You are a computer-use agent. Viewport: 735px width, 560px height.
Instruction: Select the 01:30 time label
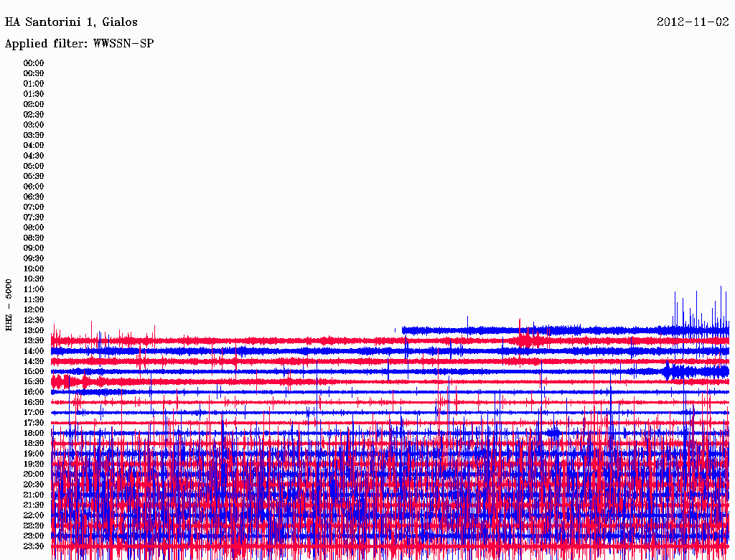tap(34, 94)
